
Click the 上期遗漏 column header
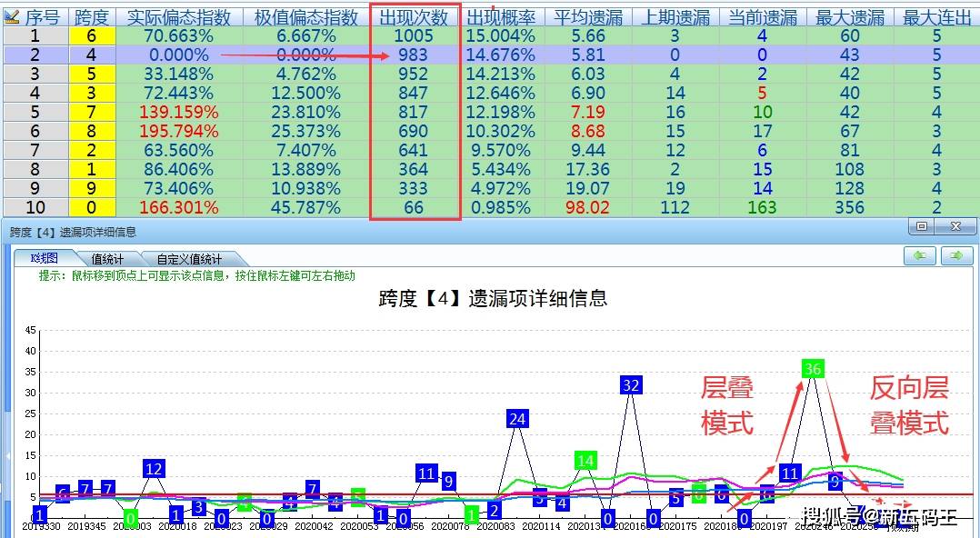pyautogui.click(x=675, y=17)
